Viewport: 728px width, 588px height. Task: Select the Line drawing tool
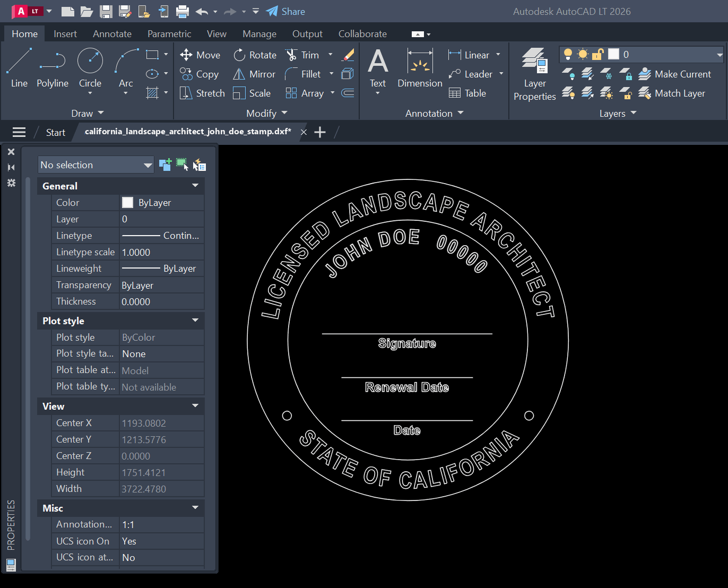pyautogui.click(x=19, y=67)
